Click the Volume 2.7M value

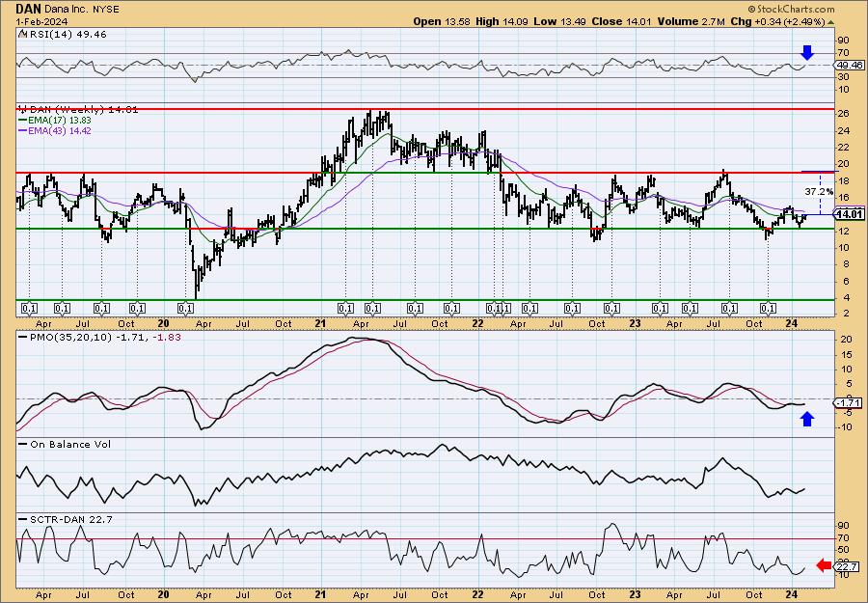[692, 21]
